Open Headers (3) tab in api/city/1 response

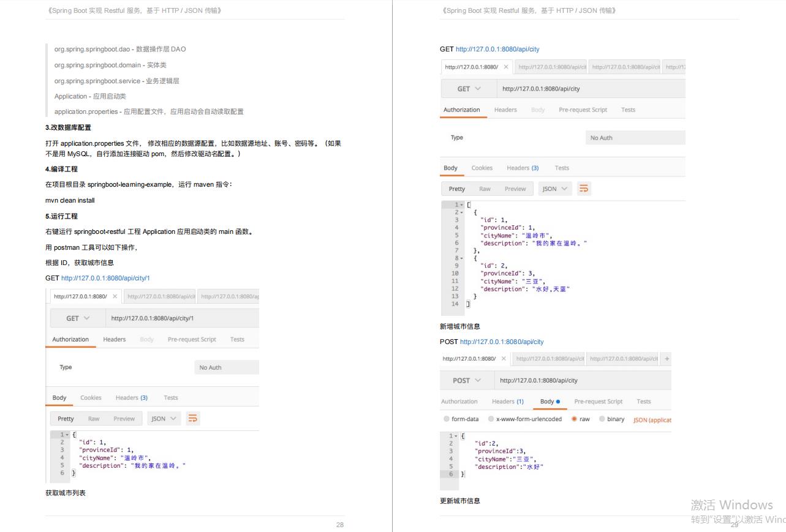(x=132, y=398)
